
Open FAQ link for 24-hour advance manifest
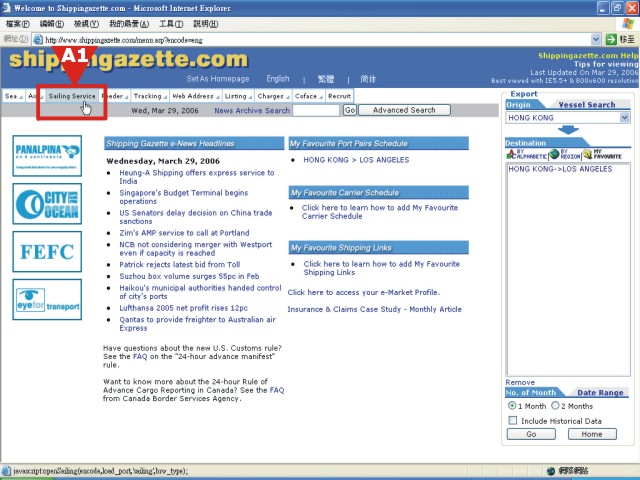click(140, 356)
